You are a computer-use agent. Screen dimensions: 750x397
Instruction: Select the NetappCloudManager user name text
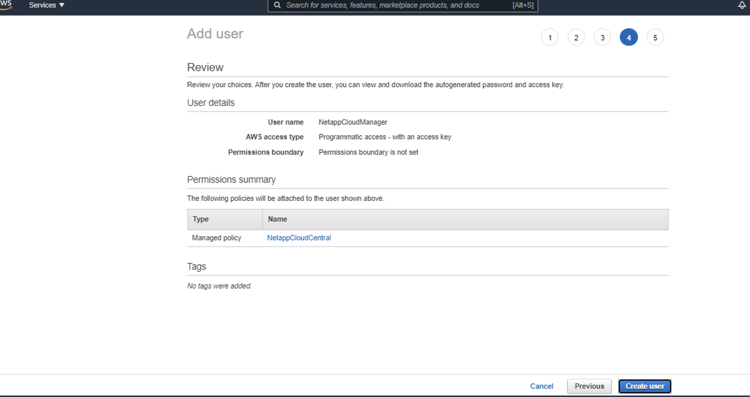353,122
